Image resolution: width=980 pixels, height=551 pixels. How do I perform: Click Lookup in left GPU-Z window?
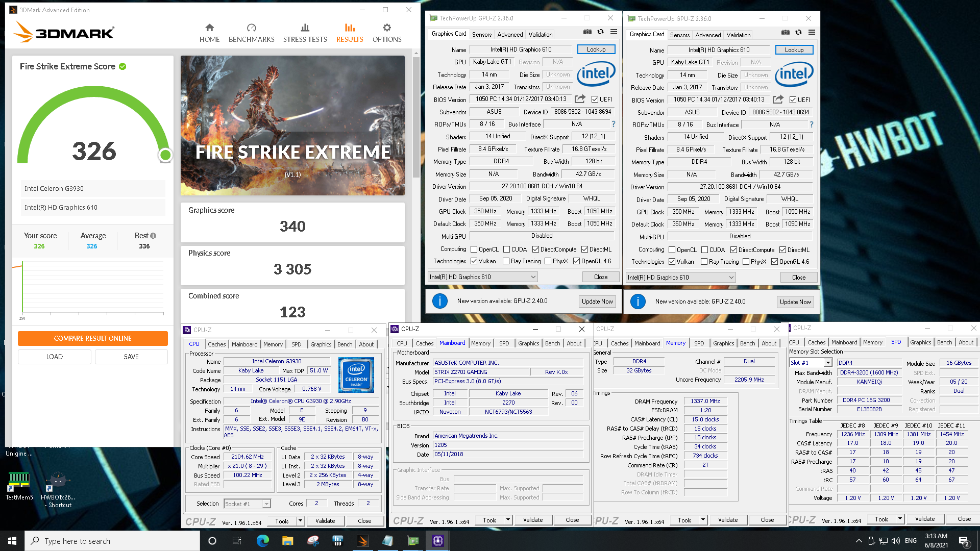(596, 49)
